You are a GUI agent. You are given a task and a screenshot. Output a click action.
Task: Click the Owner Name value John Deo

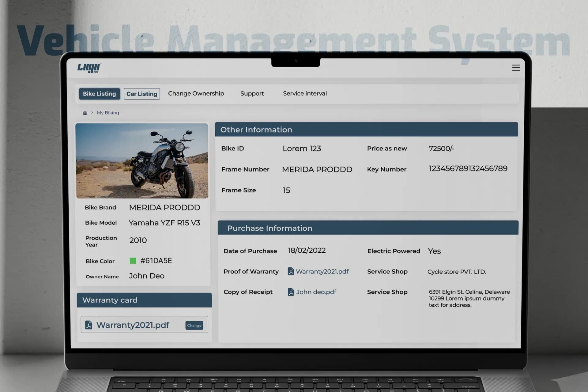pyautogui.click(x=147, y=276)
